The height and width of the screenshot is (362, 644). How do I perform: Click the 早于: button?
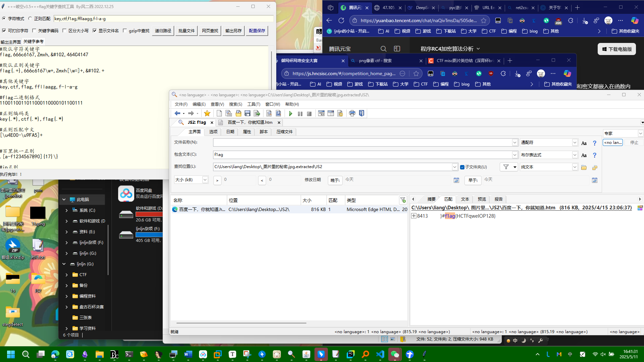473,180
